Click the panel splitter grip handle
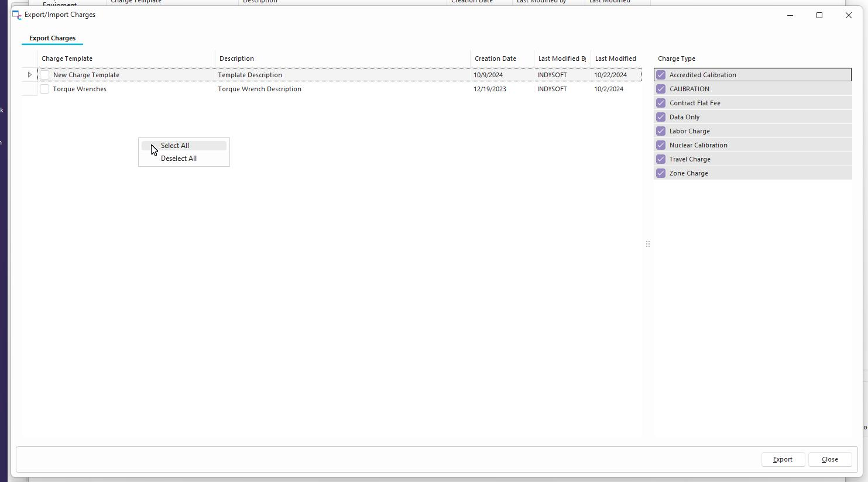The image size is (868, 482). point(648,244)
